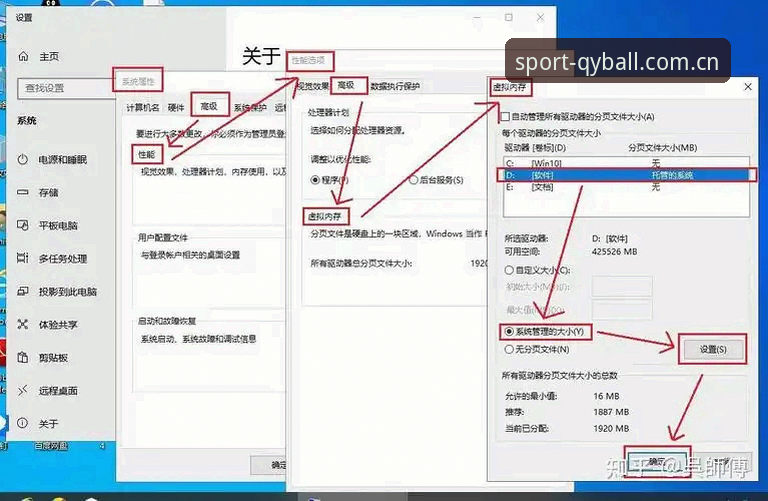Click 性能 group label in 系统属性
Screen dimensions: 768x501
point(146,154)
